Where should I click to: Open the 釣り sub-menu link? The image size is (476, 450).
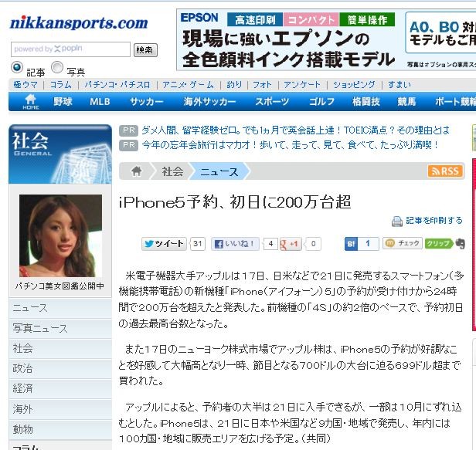pos(234,85)
